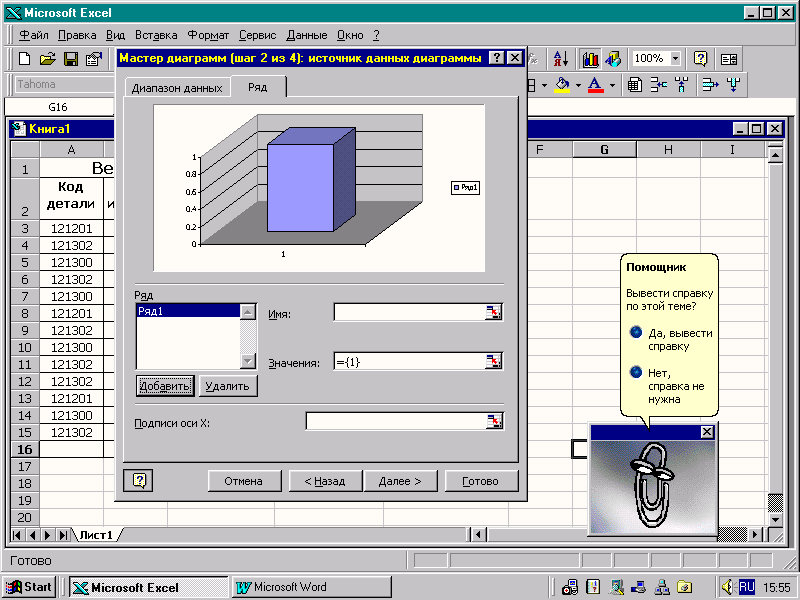800x600 pixels.
Task: Save the workbook with the floppy disk icon
Action: tap(70, 59)
